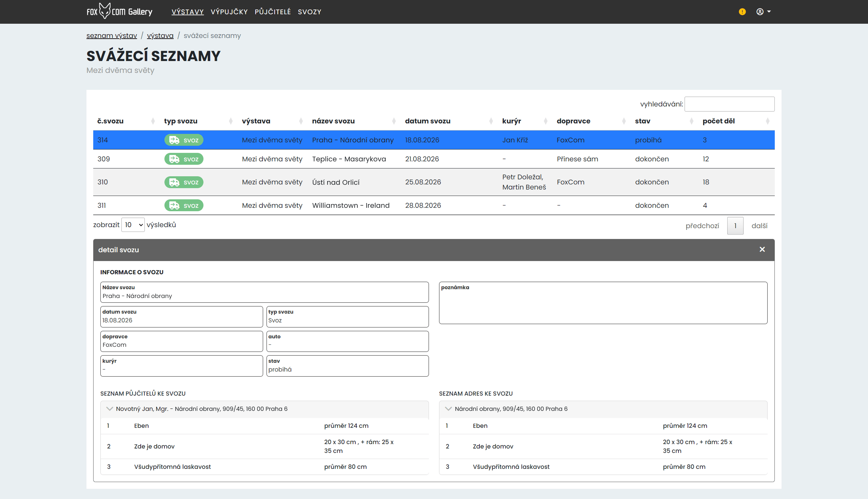The width and height of the screenshot is (868, 499).
Task: Open the SVOZY menu item
Action: [310, 12]
